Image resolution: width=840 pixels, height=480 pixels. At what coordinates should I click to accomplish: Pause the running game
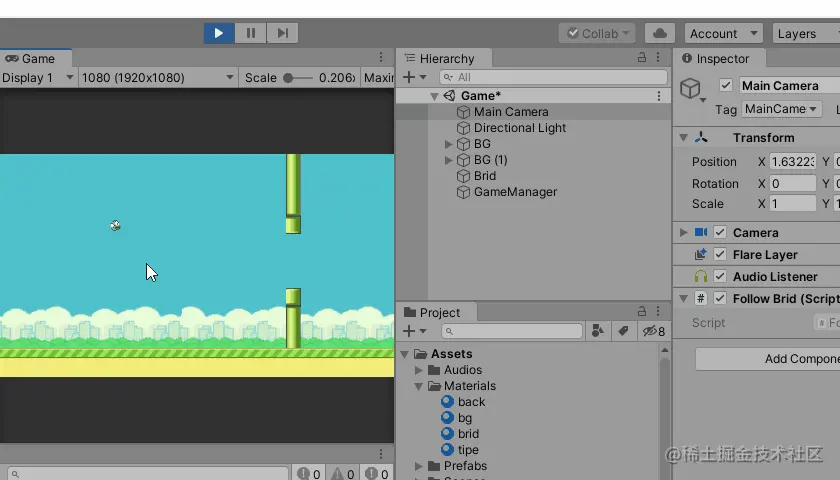(251, 33)
